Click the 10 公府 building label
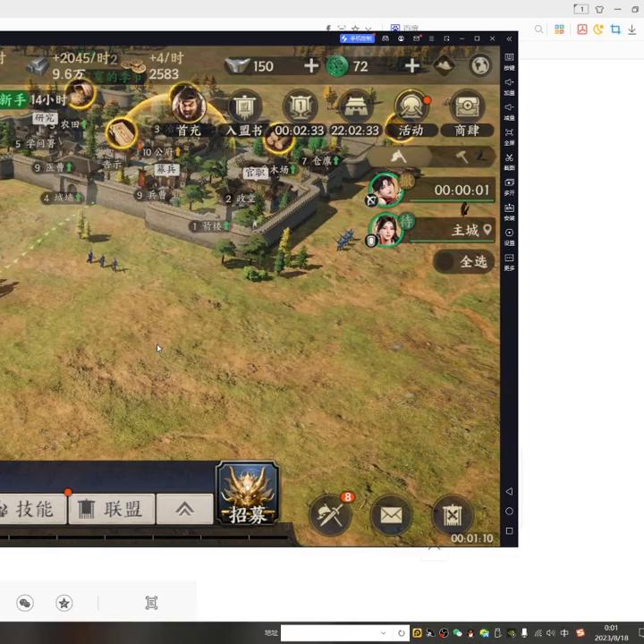644x644 pixels. 160,152
